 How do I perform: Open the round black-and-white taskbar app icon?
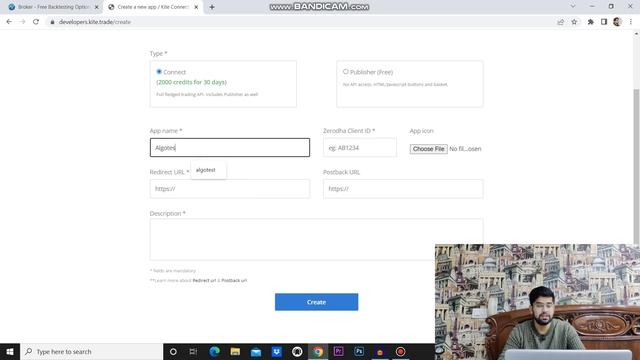click(297, 351)
